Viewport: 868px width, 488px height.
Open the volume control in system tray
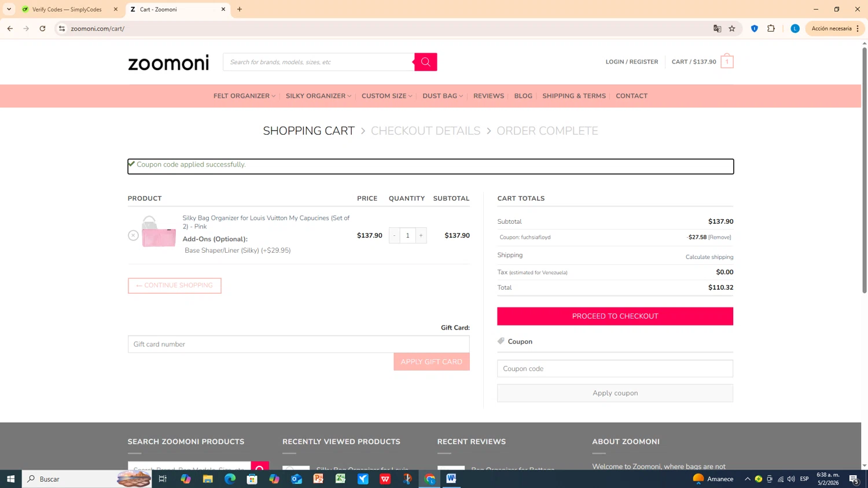tap(791, 479)
